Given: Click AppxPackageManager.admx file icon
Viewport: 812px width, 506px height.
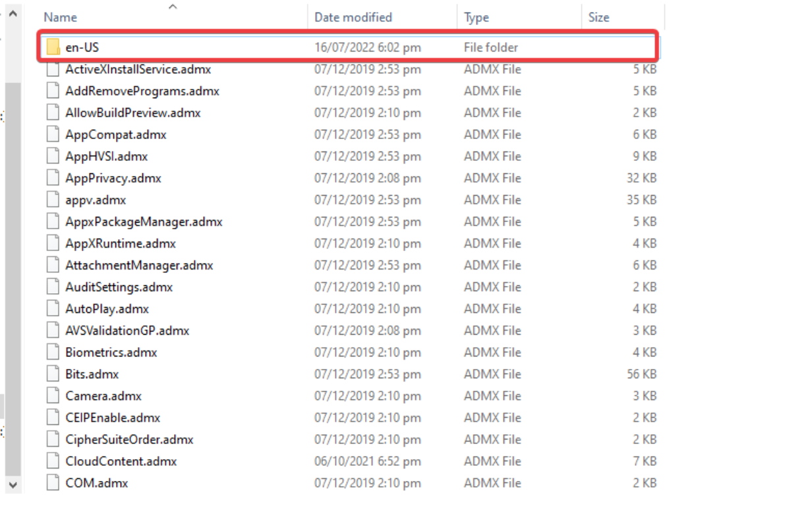Looking at the screenshot, I should (x=53, y=221).
